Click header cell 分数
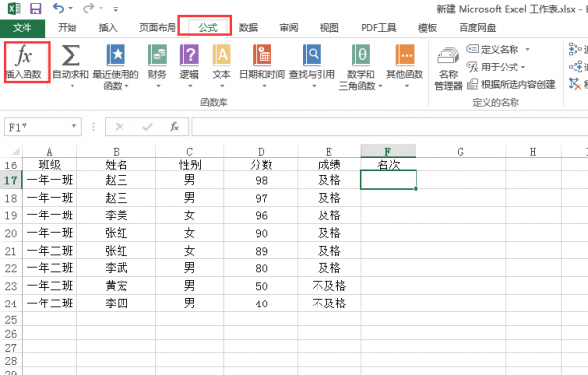This screenshot has height=375, width=588. [261, 164]
